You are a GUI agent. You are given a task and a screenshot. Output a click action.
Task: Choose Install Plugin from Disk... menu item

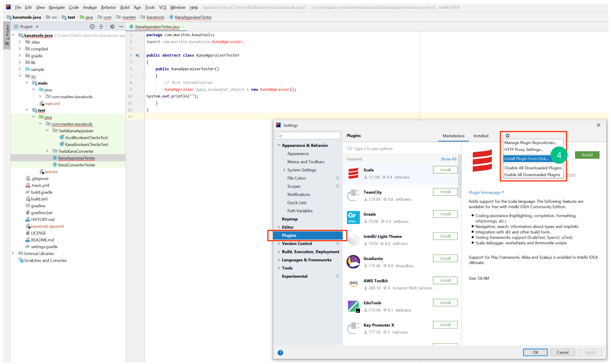point(527,159)
